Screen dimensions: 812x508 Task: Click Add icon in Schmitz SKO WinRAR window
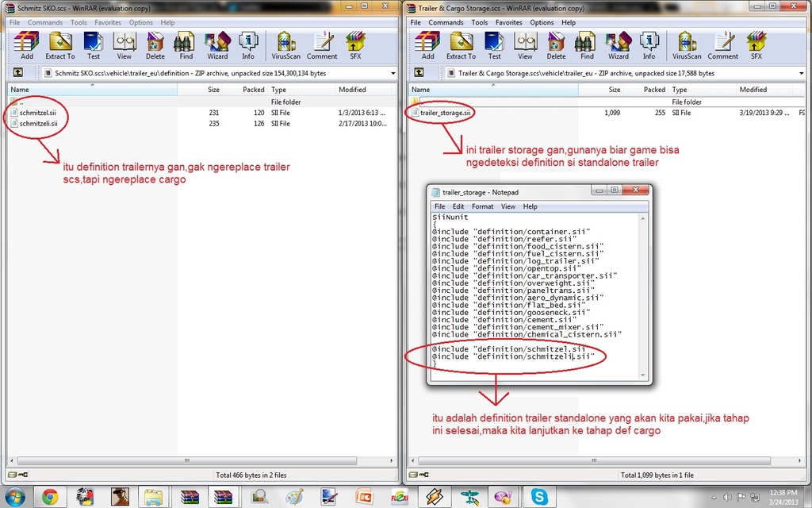tap(26, 45)
